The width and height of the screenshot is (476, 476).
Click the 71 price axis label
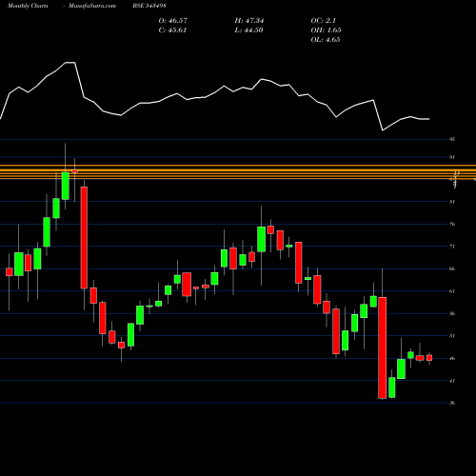click(x=452, y=247)
